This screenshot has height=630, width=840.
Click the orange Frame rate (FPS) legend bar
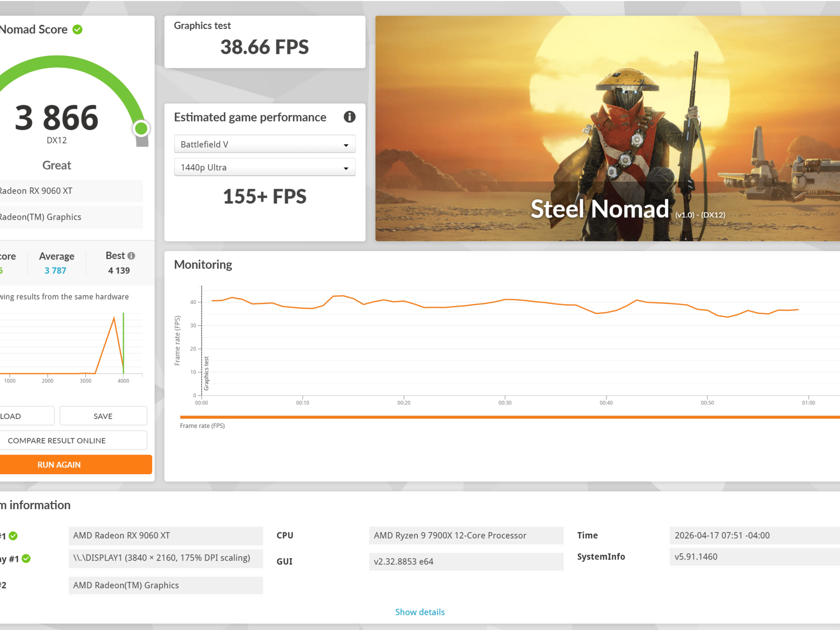click(x=510, y=417)
